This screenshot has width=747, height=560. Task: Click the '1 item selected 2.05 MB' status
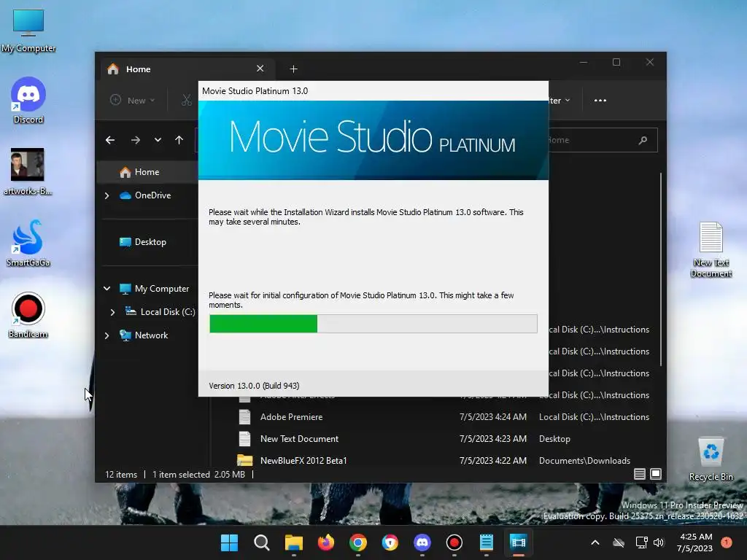[x=198, y=475]
